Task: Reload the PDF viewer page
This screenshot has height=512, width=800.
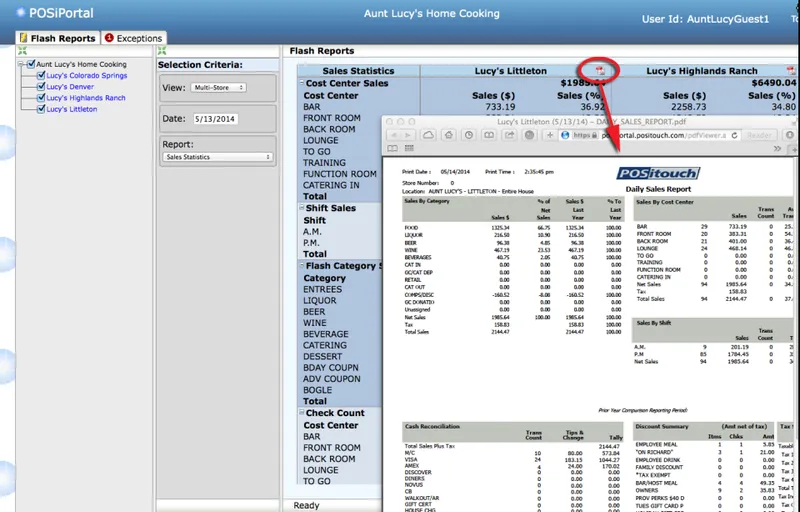Action: (x=734, y=135)
